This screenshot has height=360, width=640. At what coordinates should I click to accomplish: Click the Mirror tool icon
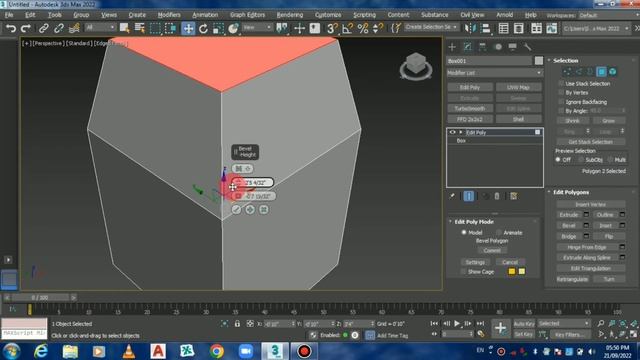[470, 28]
